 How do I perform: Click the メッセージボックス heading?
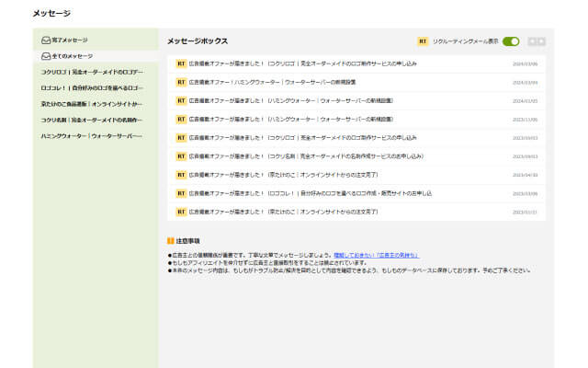(x=198, y=41)
